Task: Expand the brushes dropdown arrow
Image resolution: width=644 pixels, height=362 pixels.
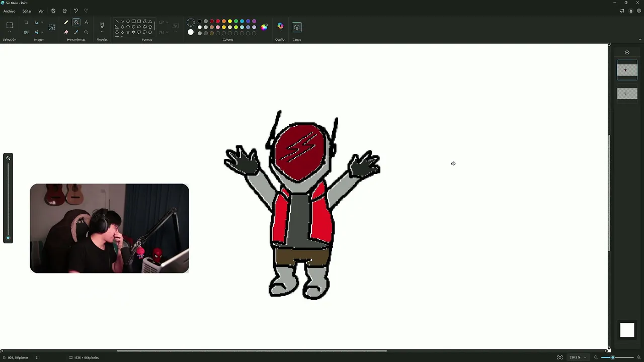Action: tap(102, 33)
